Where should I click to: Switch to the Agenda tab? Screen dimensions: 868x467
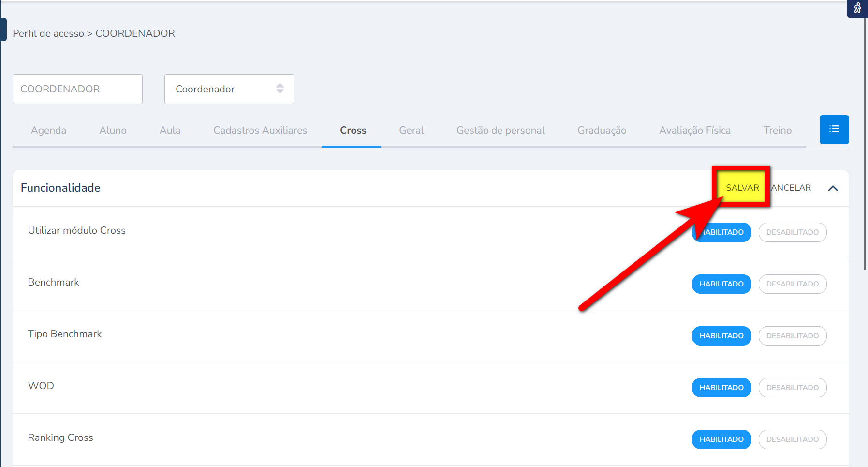(x=48, y=130)
